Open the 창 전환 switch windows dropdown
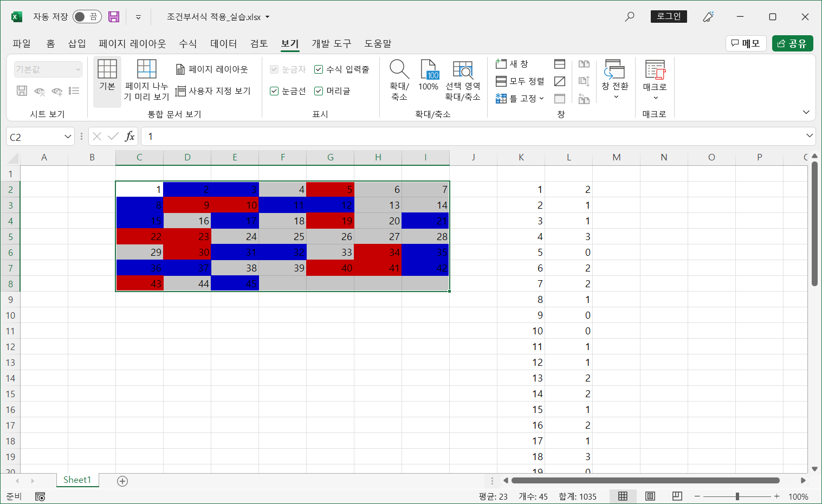Screen dimensions: 822x504 point(615,80)
